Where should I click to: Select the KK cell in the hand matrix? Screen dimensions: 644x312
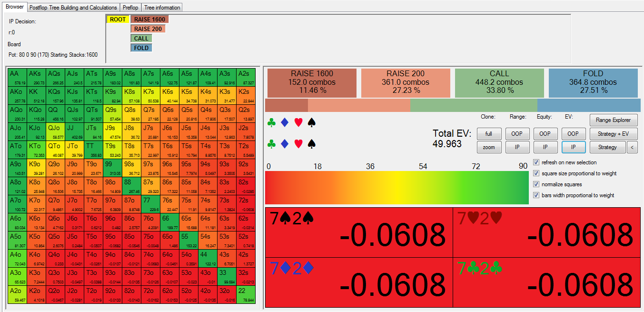pyautogui.click(x=37, y=96)
